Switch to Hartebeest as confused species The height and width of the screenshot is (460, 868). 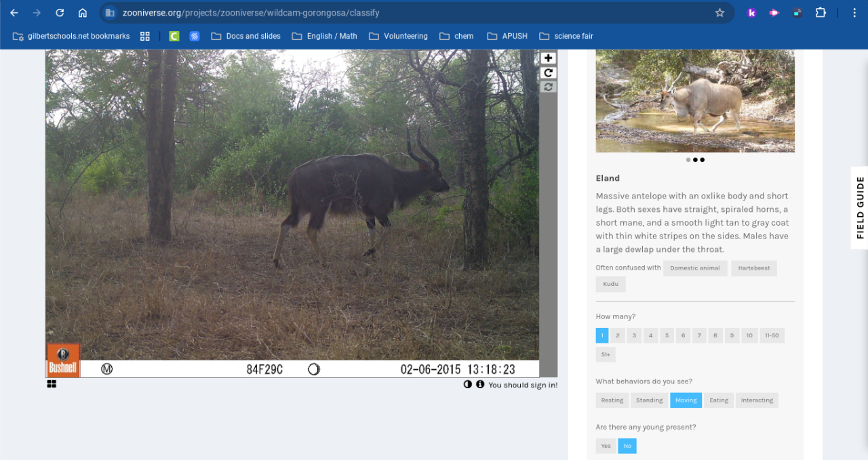[x=754, y=268]
